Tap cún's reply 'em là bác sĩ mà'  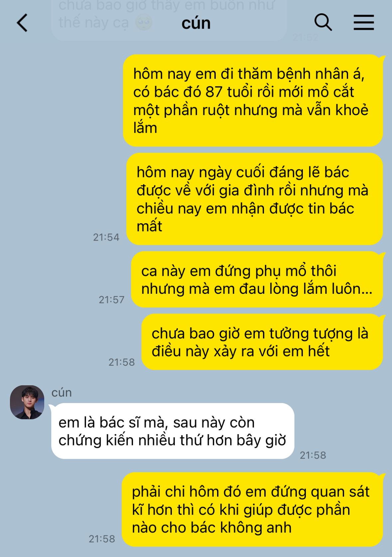[x=173, y=431]
